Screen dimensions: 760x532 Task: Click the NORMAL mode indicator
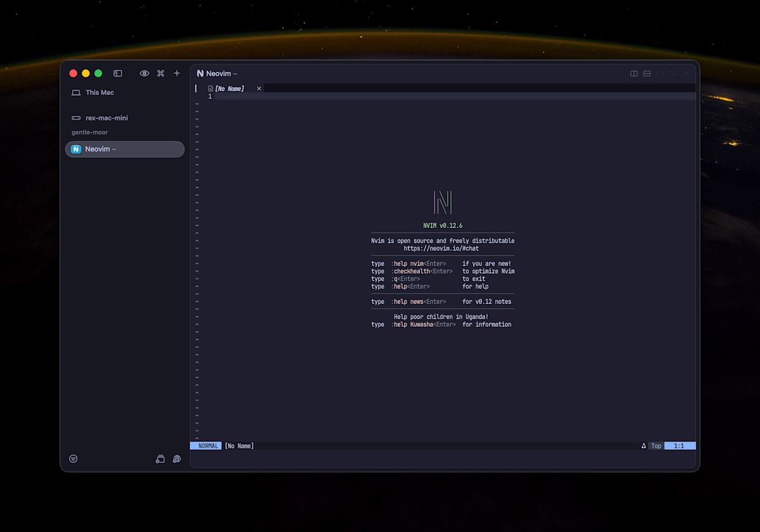206,446
